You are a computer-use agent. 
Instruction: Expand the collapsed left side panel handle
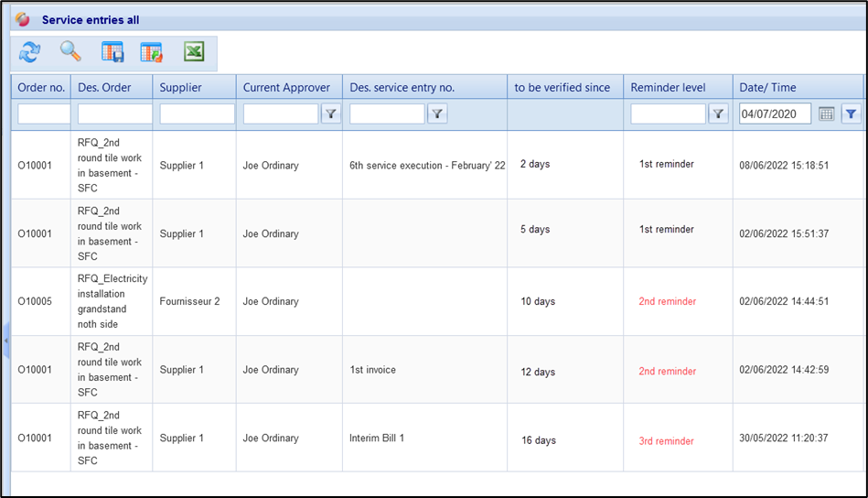click(x=5, y=340)
